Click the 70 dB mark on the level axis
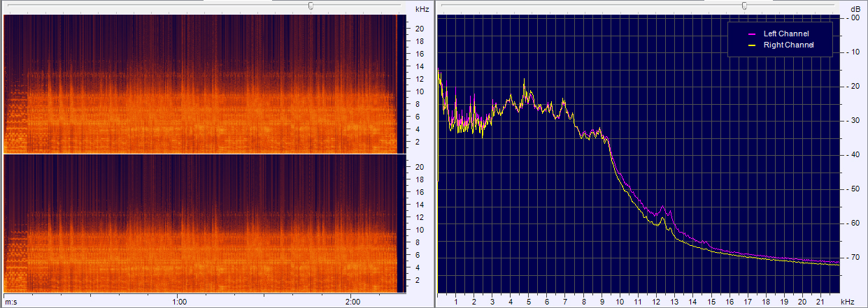The width and height of the screenshot is (868, 308). coord(854,258)
